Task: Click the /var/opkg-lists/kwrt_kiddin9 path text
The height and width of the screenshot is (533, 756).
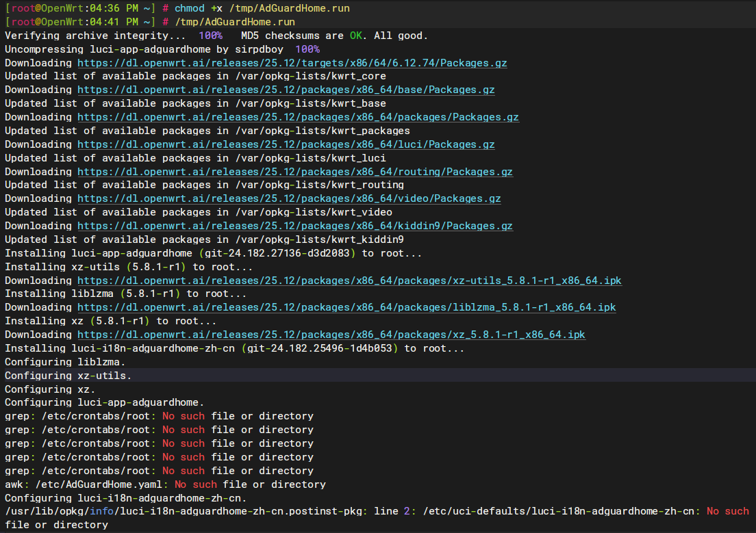Action: [x=319, y=239]
